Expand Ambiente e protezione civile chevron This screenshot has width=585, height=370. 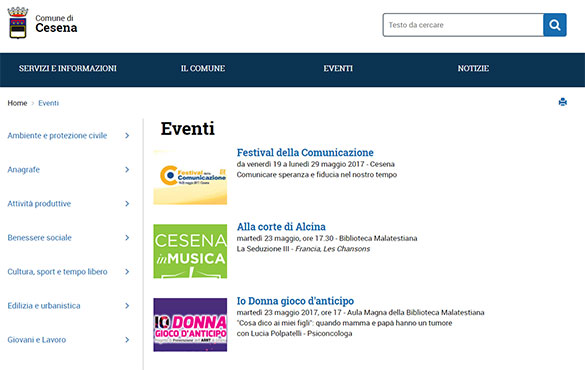127,135
